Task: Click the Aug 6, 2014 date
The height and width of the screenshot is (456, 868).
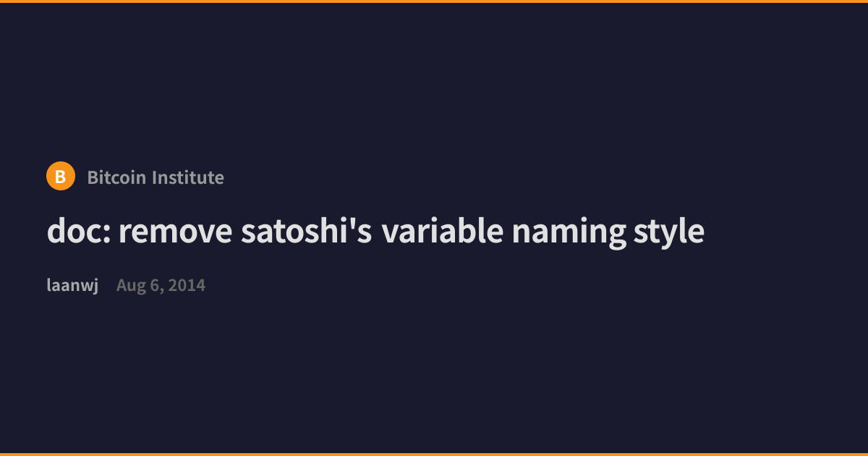Action: click(x=161, y=285)
